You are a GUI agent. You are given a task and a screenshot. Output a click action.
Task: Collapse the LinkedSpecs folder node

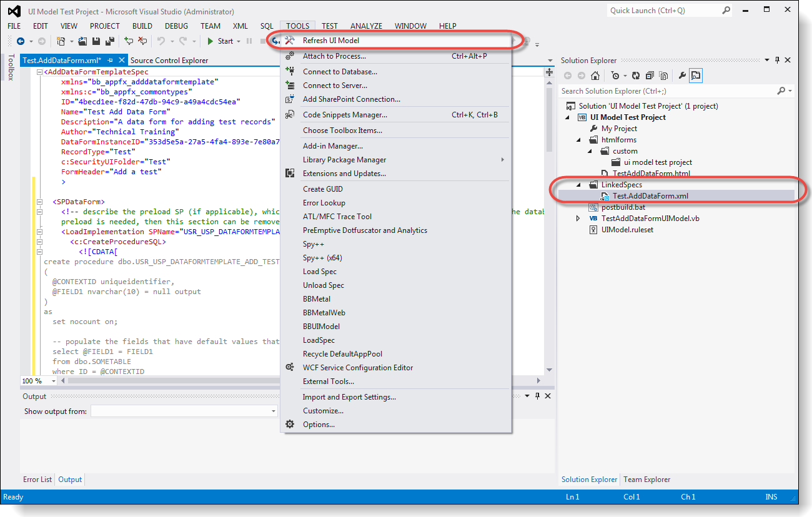pos(578,185)
